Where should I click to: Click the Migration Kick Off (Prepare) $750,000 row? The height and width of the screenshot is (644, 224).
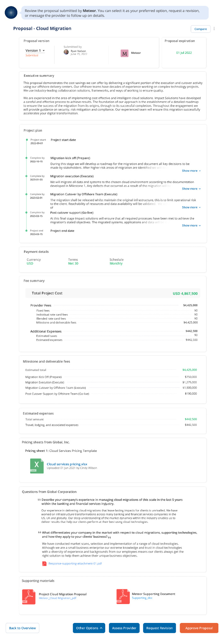click(x=111, y=377)
